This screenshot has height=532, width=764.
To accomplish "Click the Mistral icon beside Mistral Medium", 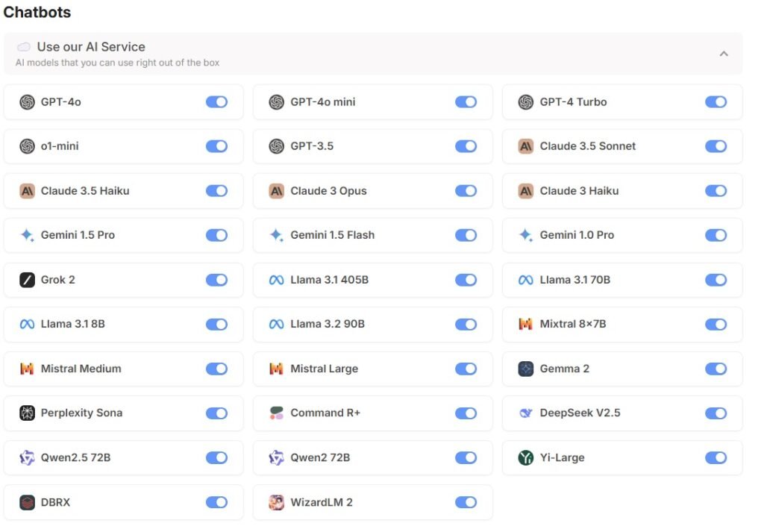I will pyautogui.click(x=28, y=369).
